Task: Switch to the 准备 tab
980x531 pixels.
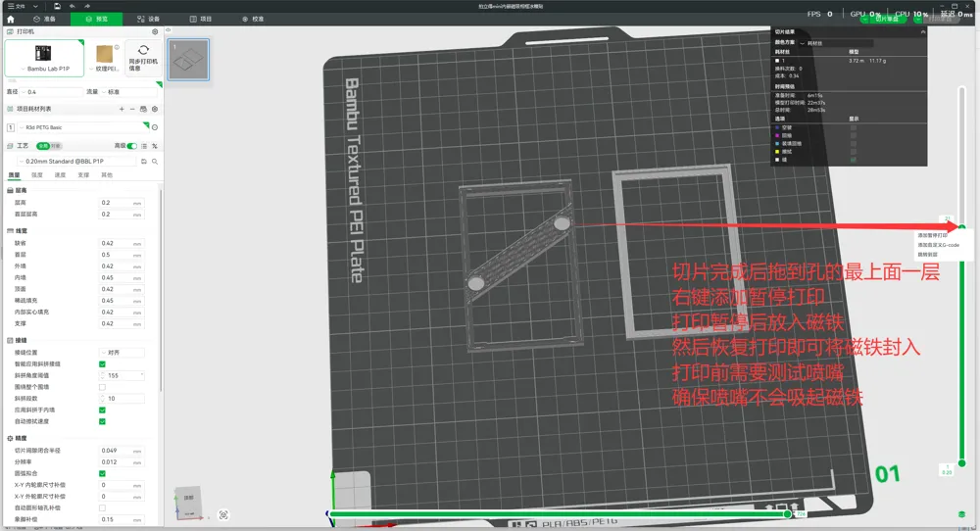Action: (x=44, y=19)
